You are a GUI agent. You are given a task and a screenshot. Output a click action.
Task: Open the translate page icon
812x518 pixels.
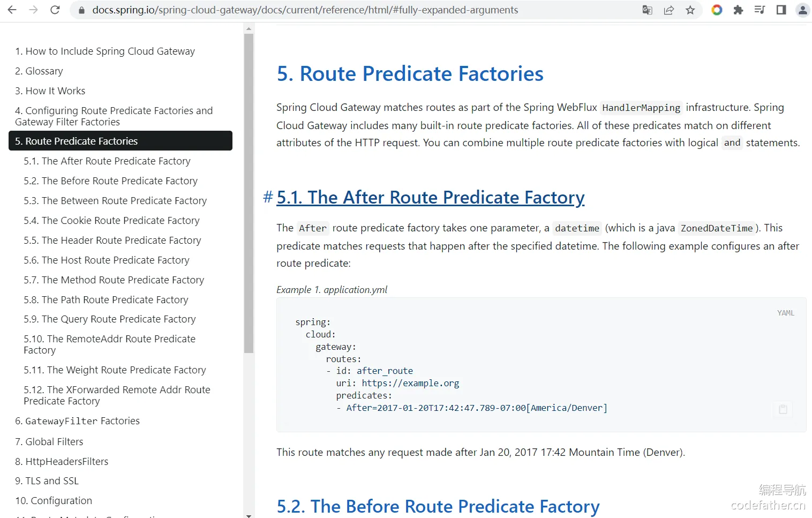click(647, 10)
